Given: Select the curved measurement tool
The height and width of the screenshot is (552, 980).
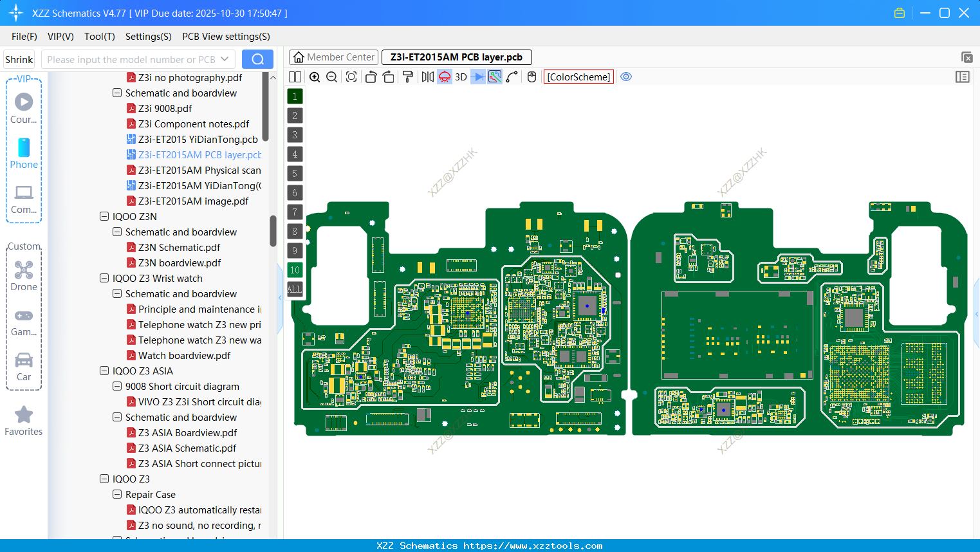Looking at the screenshot, I should click(511, 77).
